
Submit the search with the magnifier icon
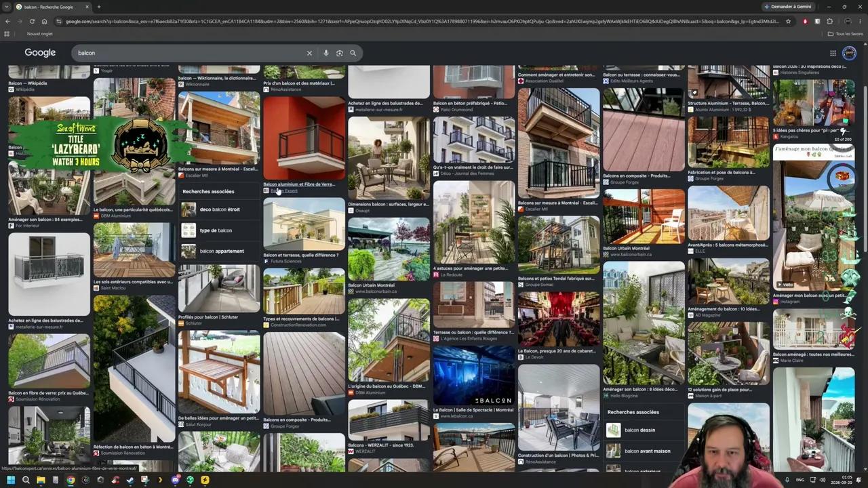click(x=353, y=53)
